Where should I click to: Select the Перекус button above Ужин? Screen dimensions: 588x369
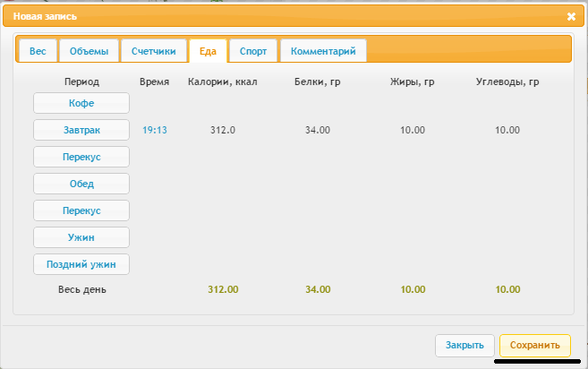81,210
